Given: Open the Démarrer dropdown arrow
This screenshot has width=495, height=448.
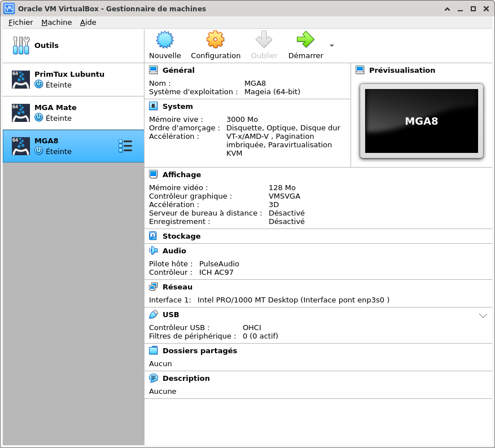Looking at the screenshot, I should tap(332, 46).
